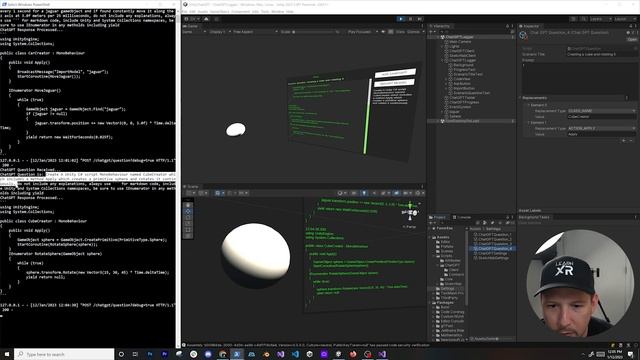Image resolution: width=640 pixels, height=360 pixels.
Task: Open Hierarchy panel kebab options menu
Action: (512, 26)
